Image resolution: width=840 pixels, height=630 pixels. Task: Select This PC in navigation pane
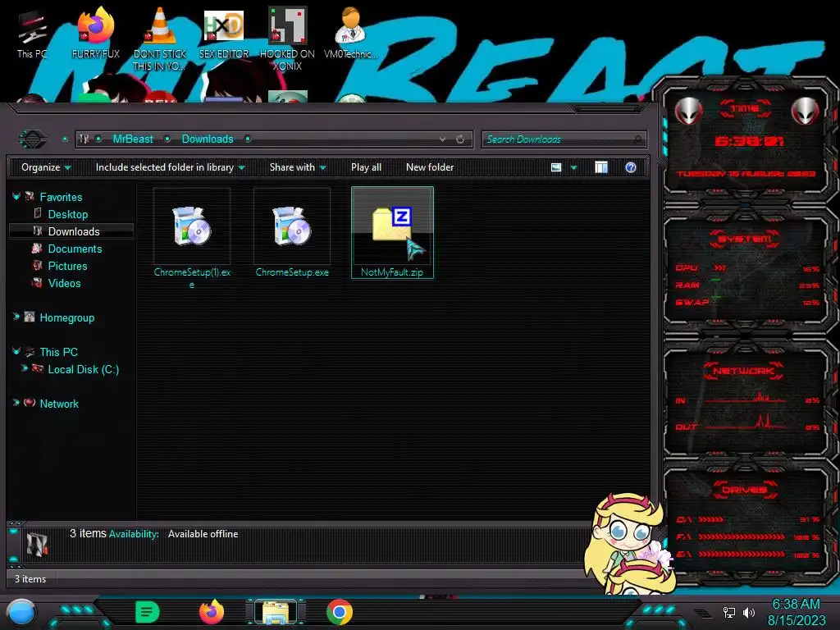pos(58,352)
